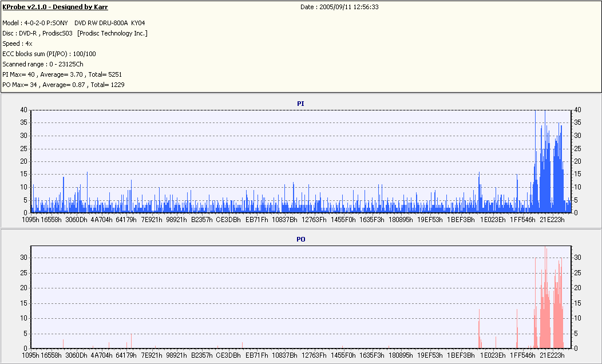Click the 'Scanned range : 0 - 23125Ch' line
The width and height of the screenshot is (602, 364).
[42, 64]
